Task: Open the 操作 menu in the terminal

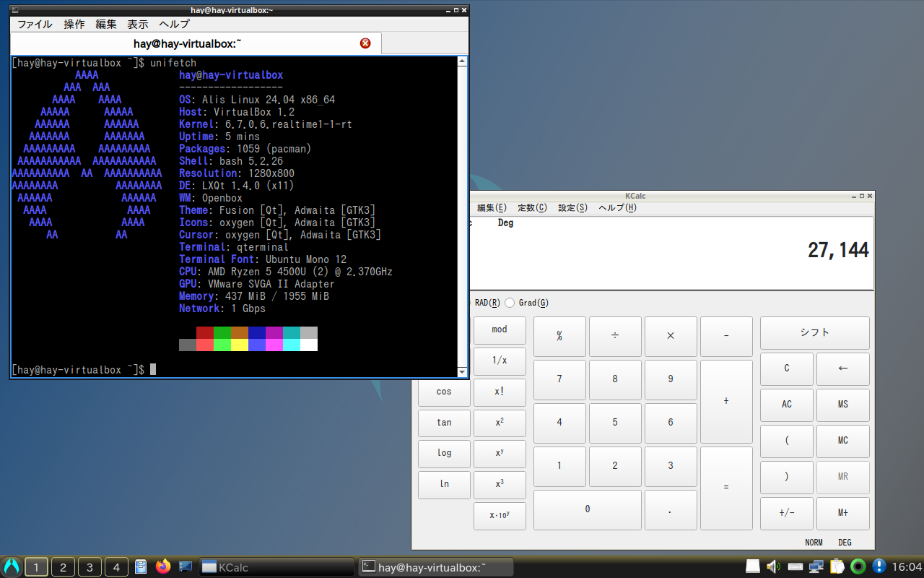Action: tap(74, 24)
